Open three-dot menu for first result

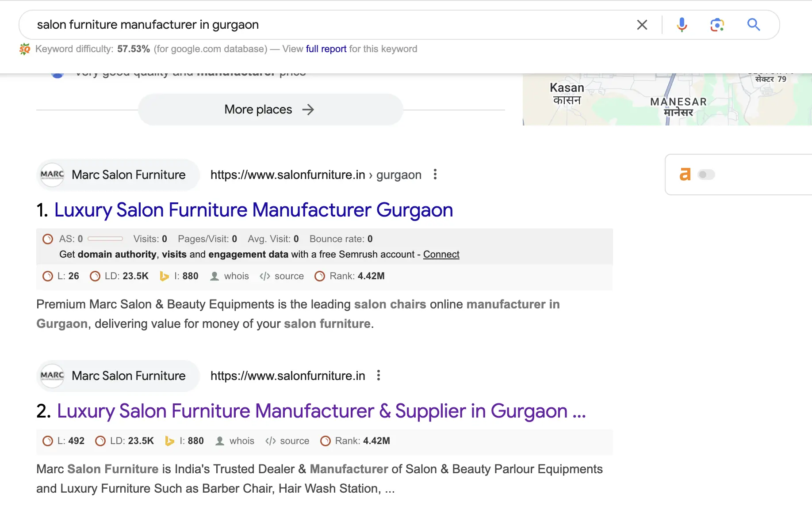[x=435, y=175]
